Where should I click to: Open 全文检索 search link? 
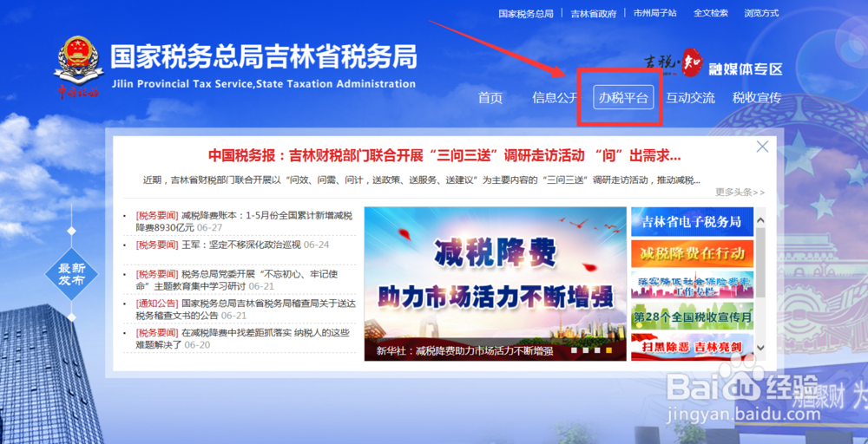coord(711,13)
